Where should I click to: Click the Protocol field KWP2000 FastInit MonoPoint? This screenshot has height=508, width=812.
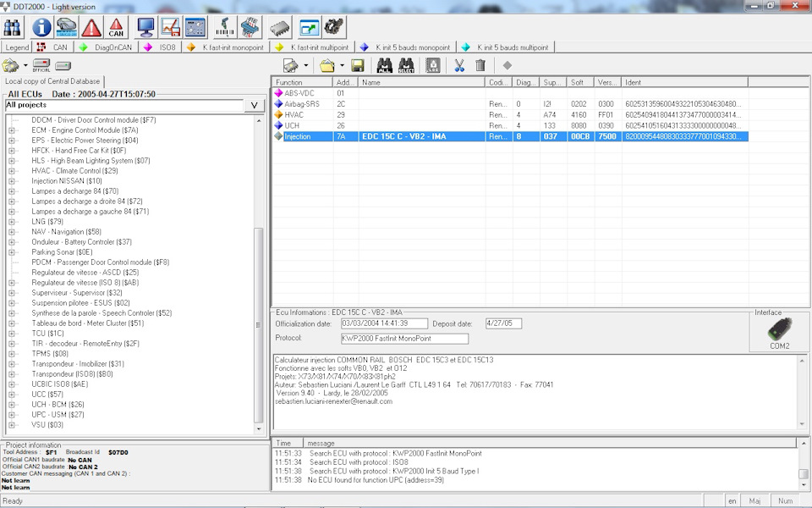click(404, 339)
